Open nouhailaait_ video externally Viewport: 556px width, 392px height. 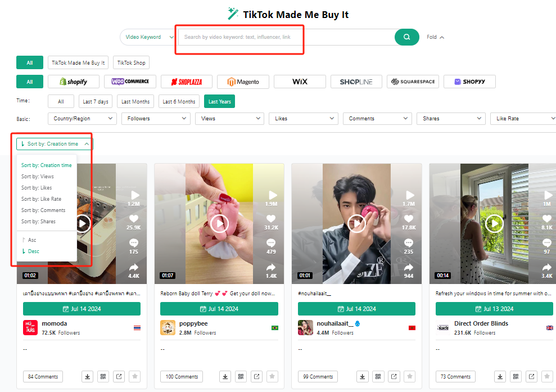394,376
